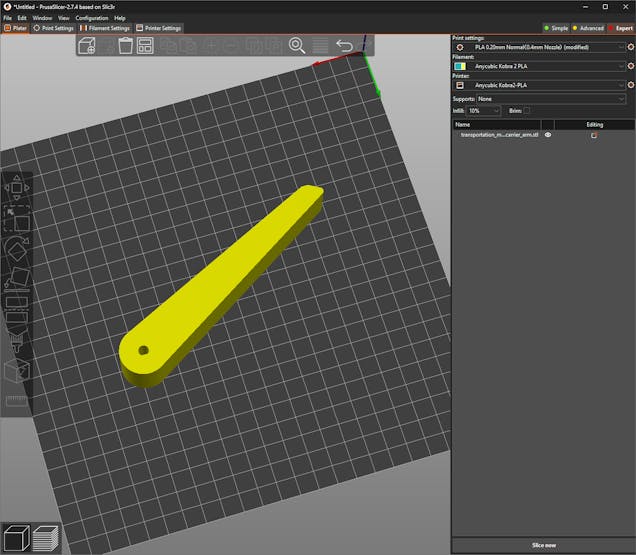Switch to Expert mode
The height and width of the screenshot is (555, 636).
(619, 28)
